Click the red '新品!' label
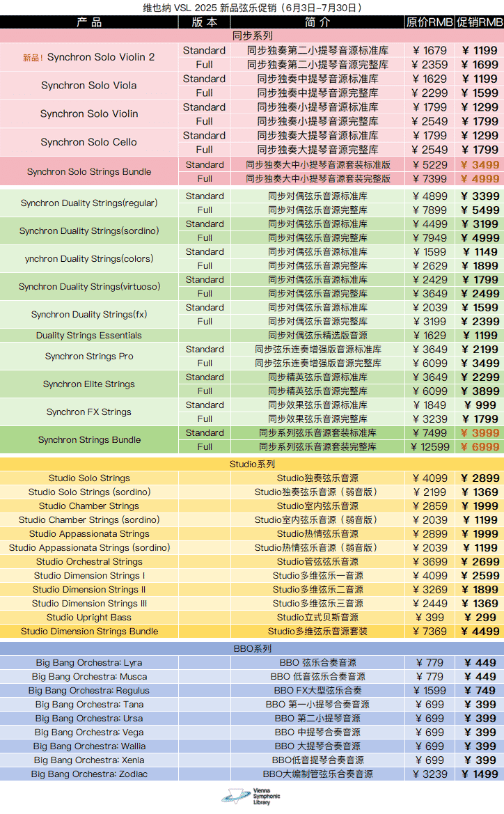Screen dimensions: 504x814 [33, 58]
